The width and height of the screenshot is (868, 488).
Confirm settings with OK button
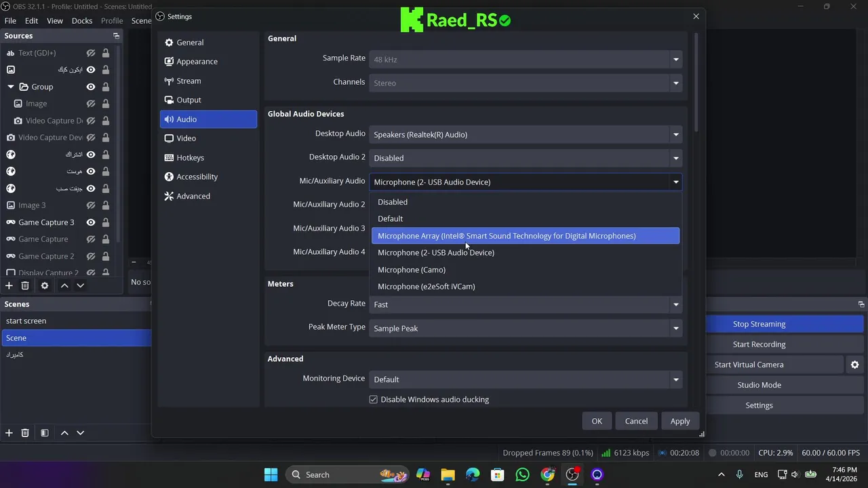click(597, 421)
